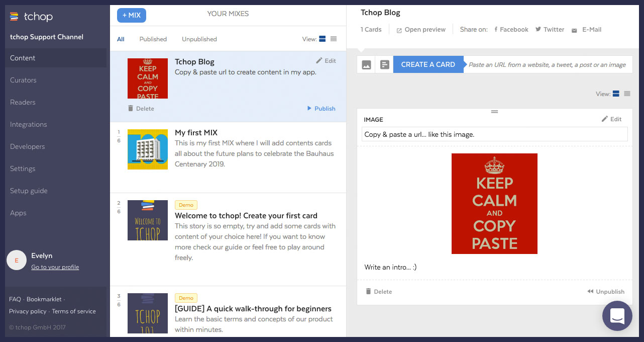Switch cards panel to card view
The height and width of the screenshot is (342, 644).
point(616,94)
